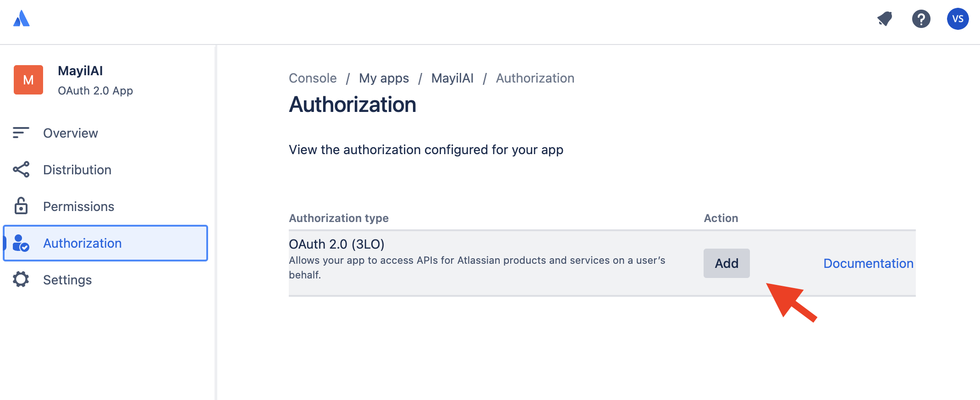Viewport: 980px width, 400px height.
Task: Click the Authorization type column header
Action: [x=339, y=218]
